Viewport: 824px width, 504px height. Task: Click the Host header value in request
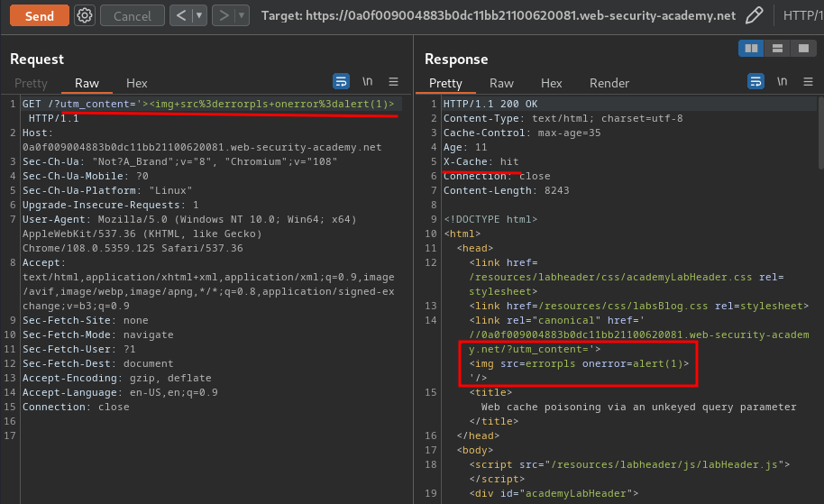tap(202, 147)
